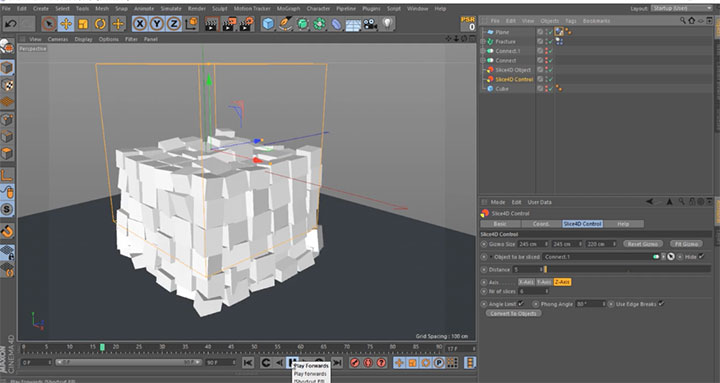
Task: Adjust the Distance slider
Action: point(628,270)
